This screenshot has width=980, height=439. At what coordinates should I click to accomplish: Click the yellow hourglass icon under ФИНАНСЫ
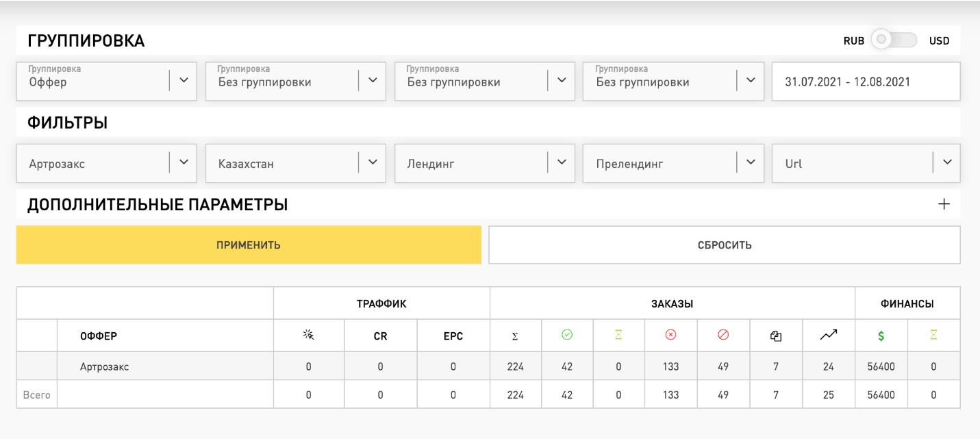pyautogui.click(x=933, y=335)
